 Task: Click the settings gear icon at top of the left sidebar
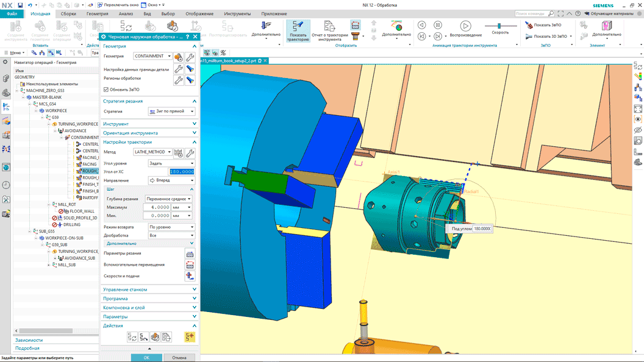(x=5, y=62)
